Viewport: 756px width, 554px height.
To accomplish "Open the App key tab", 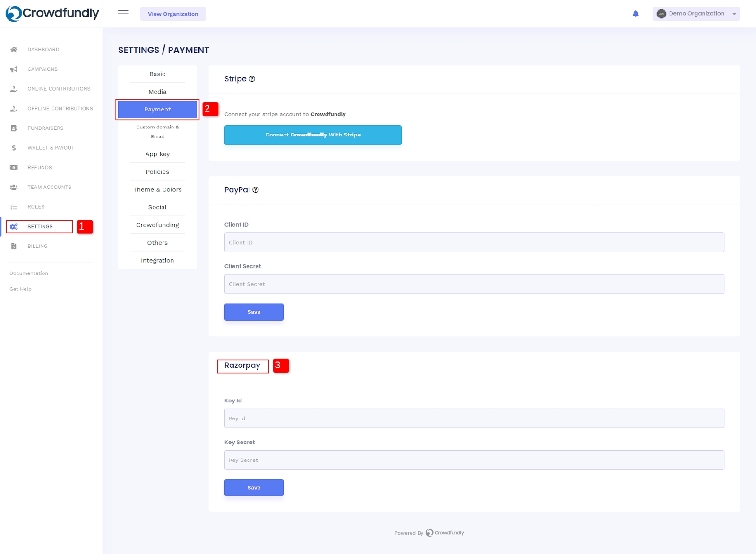I will coord(157,154).
